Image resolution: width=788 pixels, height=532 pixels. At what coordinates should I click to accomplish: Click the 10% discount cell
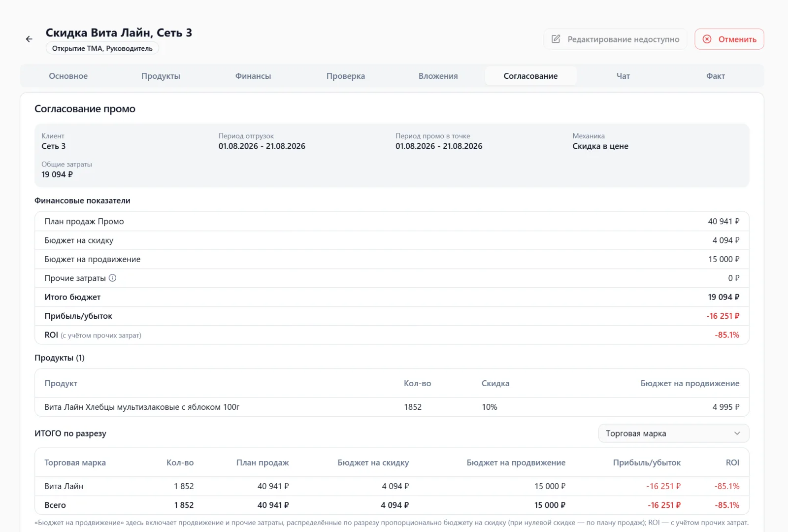pyautogui.click(x=490, y=407)
